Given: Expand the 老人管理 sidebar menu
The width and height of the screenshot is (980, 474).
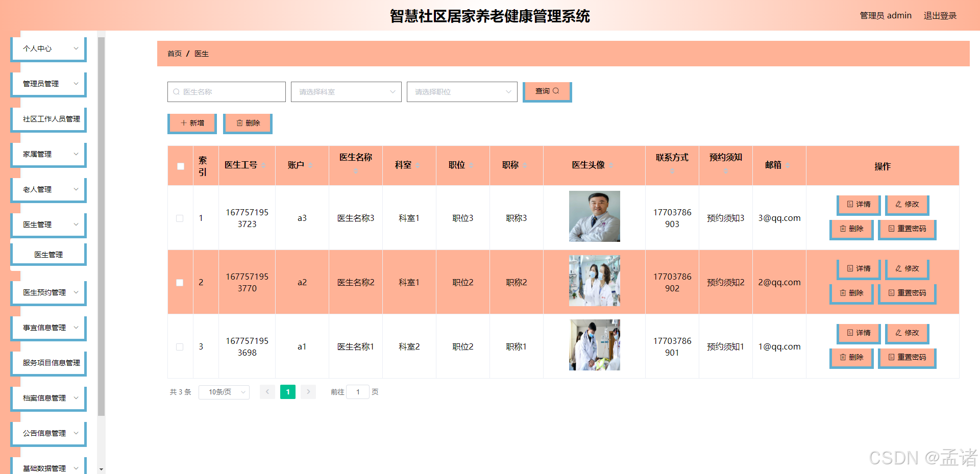Looking at the screenshot, I should pyautogui.click(x=48, y=189).
